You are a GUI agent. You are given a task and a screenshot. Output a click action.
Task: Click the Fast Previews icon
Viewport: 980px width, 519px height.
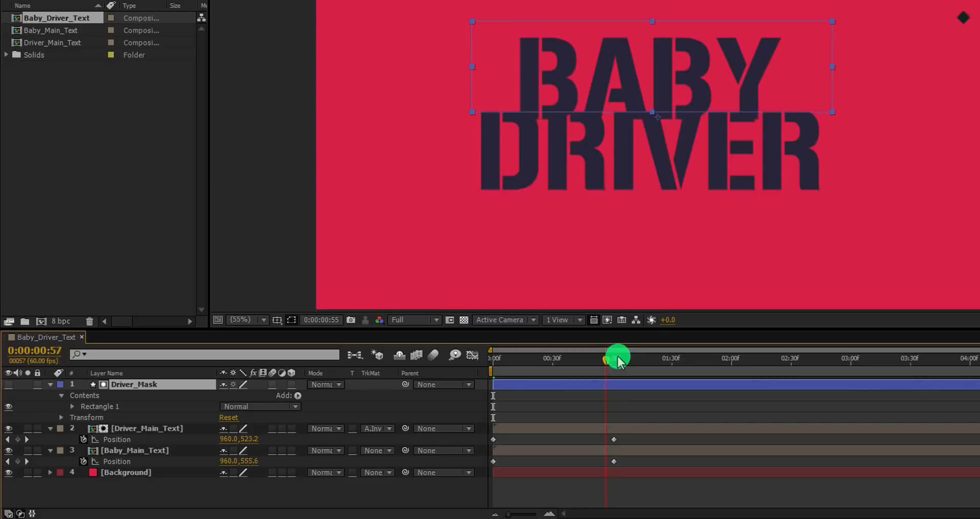coord(607,320)
